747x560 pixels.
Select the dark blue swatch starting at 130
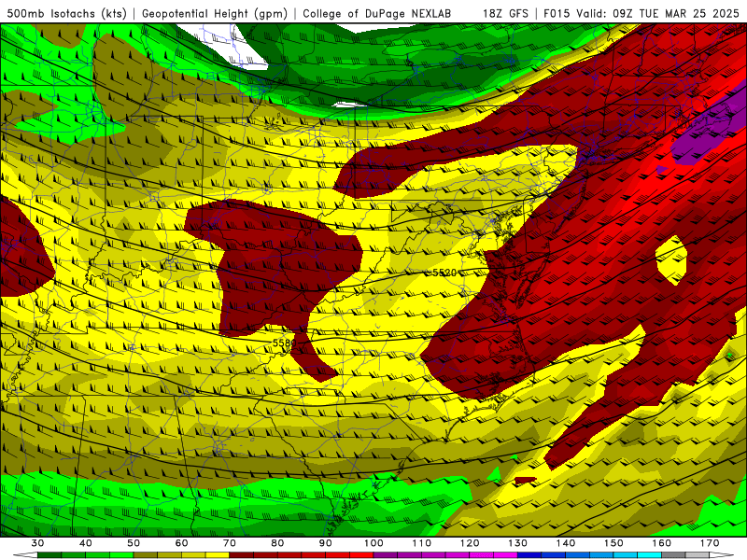click(529, 555)
